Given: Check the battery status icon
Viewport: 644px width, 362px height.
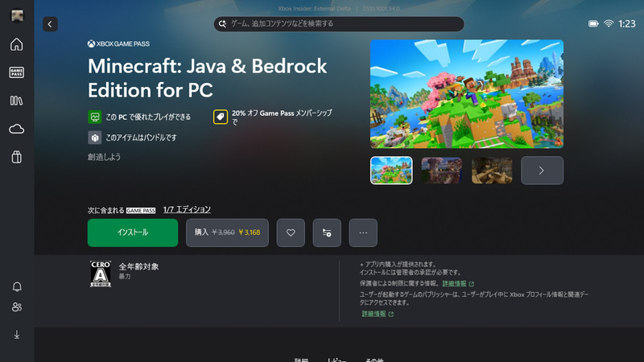Looking at the screenshot, I should [593, 24].
